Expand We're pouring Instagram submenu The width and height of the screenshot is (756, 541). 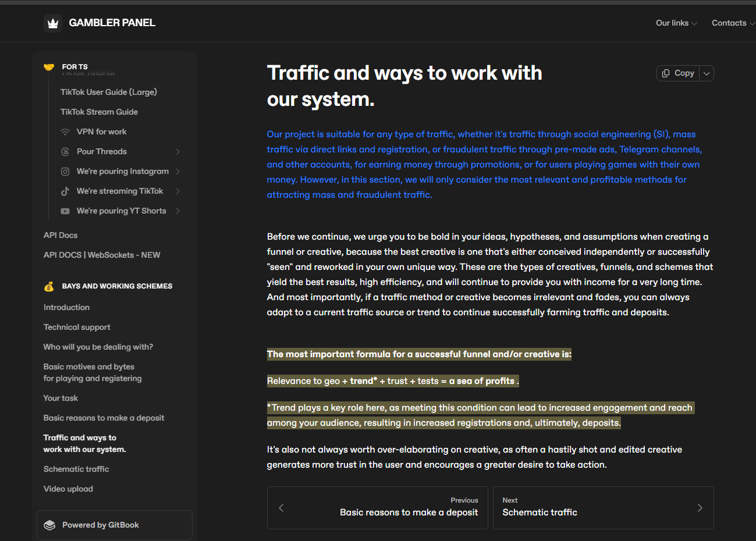click(x=178, y=172)
